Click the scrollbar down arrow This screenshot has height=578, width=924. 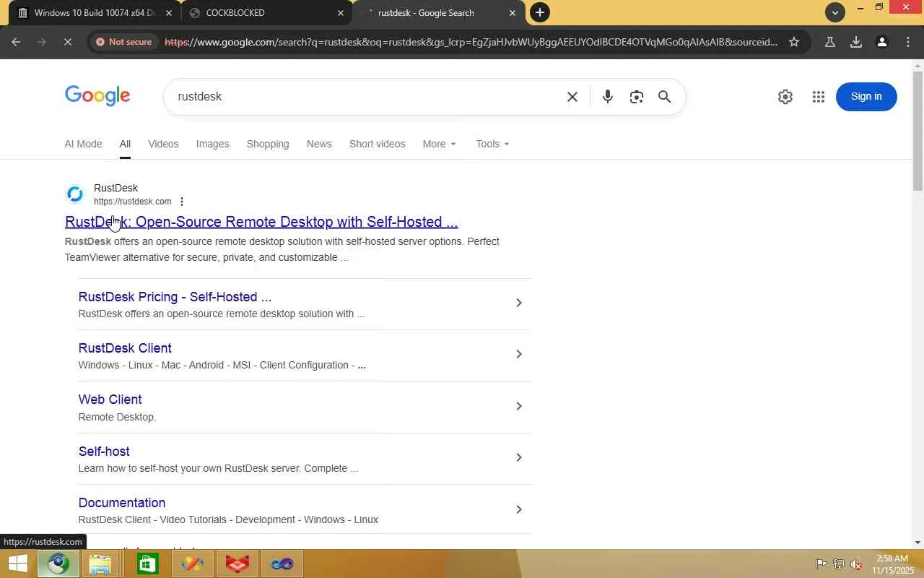[x=918, y=543]
